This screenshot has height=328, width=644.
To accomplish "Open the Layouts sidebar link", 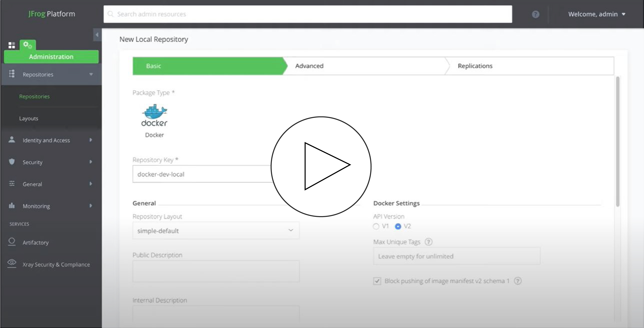I will 29,119.
